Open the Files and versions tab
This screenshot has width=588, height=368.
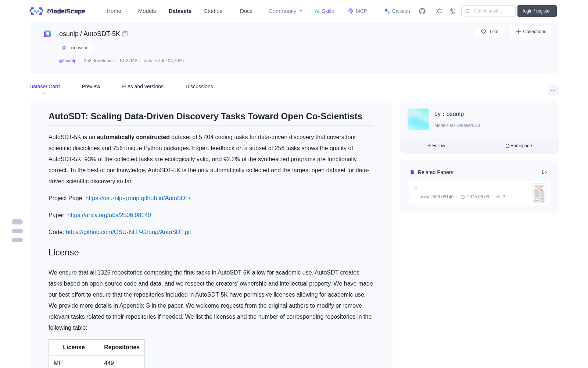pyautogui.click(x=143, y=86)
